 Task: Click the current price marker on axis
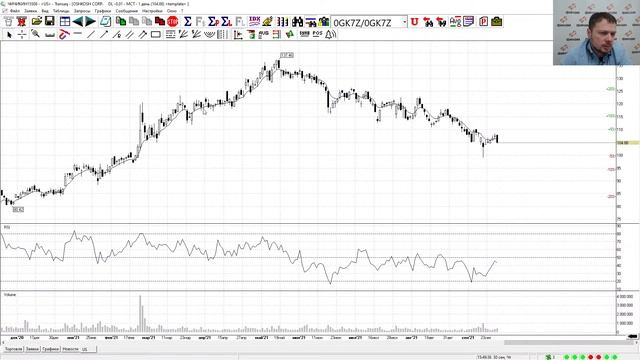click(x=628, y=143)
